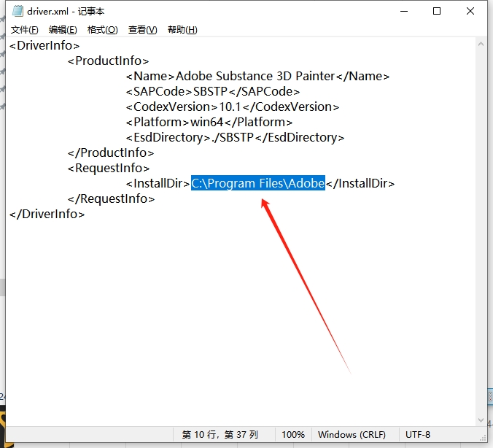Click the Adobe Substance 3D Painter name line

(x=258, y=76)
